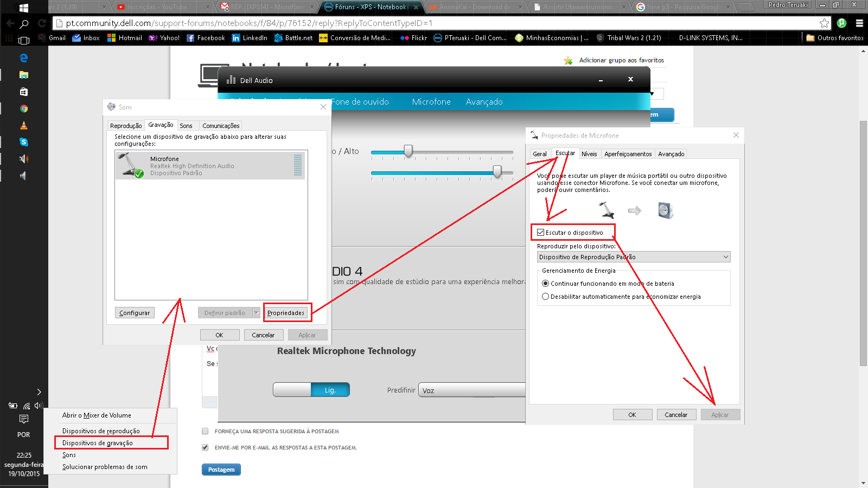
Task: Switch to Chrome on the taskbar
Action: click(23, 108)
